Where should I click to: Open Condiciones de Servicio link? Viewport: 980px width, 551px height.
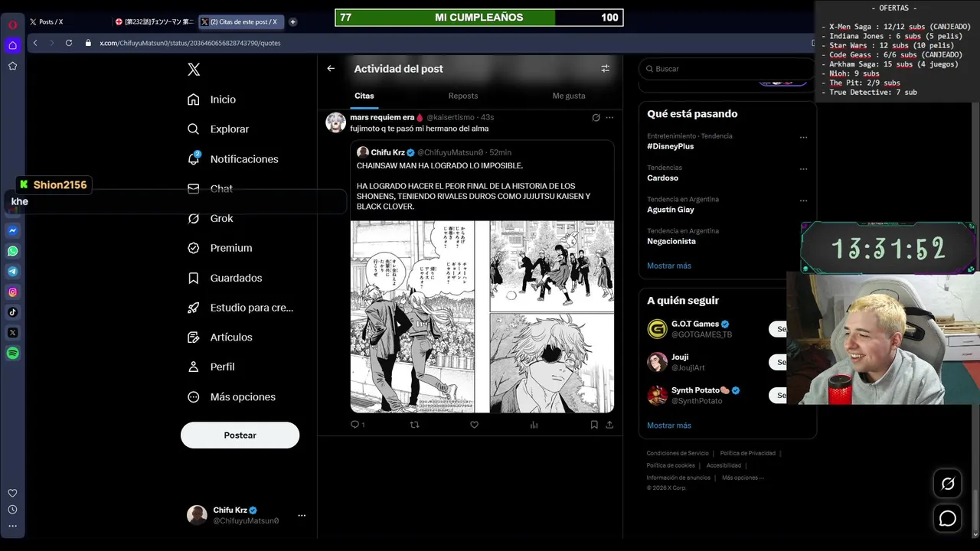pyautogui.click(x=678, y=453)
